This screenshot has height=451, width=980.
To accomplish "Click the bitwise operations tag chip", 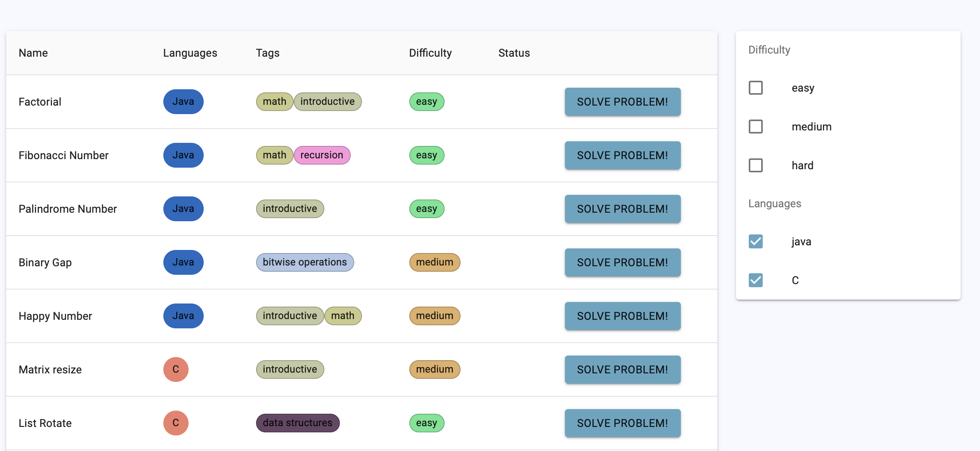I will click(305, 262).
